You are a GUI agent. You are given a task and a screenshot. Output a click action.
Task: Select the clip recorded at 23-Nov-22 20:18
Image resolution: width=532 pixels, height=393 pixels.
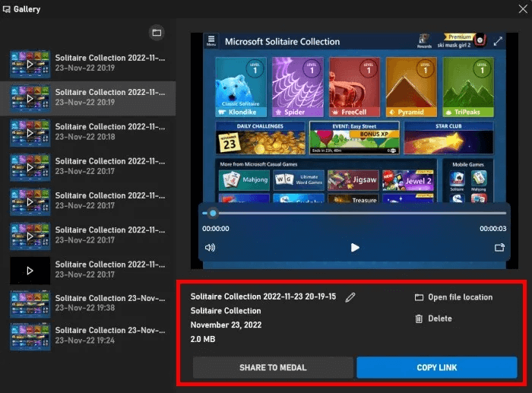click(x=88, y=132)
